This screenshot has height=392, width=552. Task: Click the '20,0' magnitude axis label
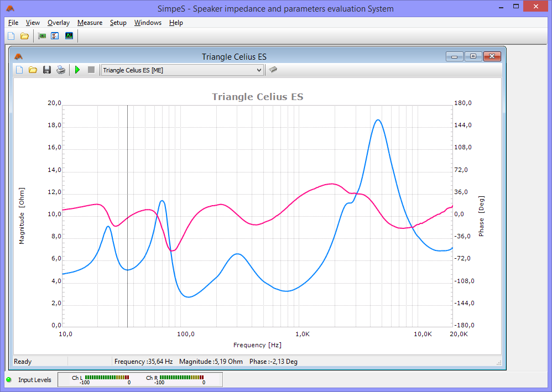(x=55, y=103)
